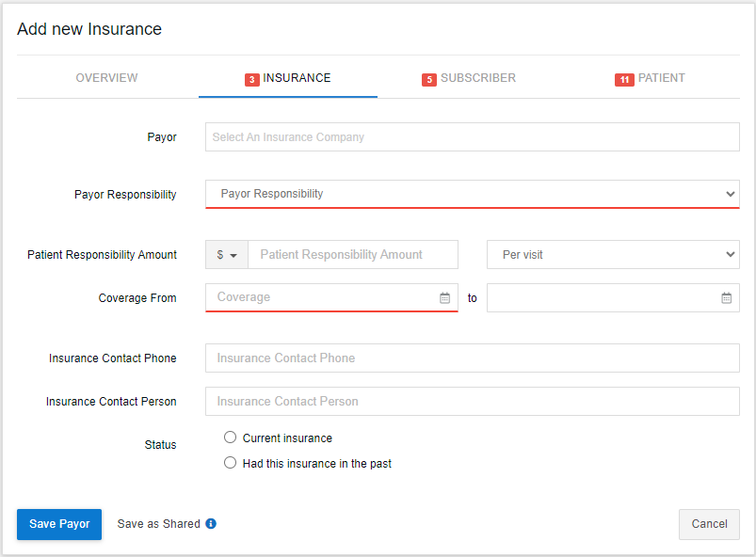
Task: Open the currency selector arrow beside the dollar sign
Action: coord(236,254)
